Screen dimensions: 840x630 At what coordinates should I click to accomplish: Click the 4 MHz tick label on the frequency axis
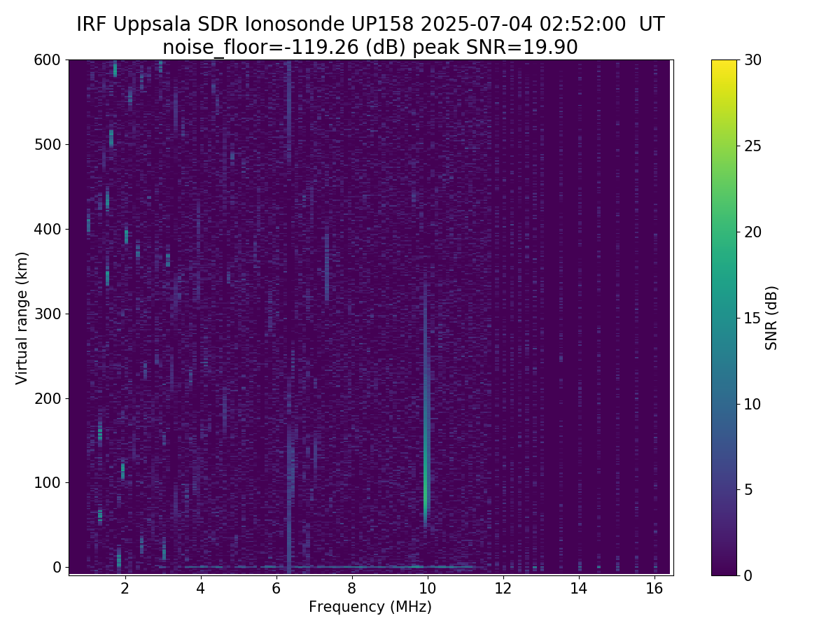click(201, 589)
